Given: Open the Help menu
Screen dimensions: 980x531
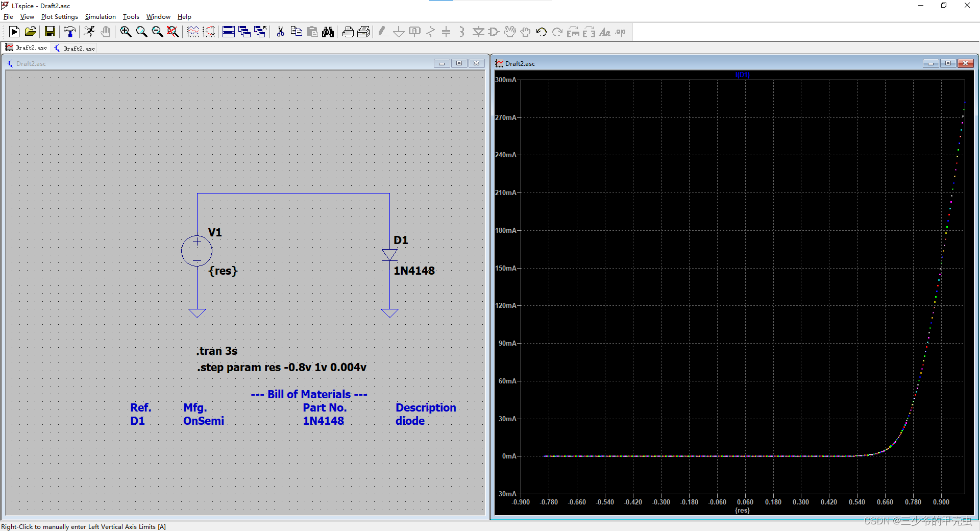Looking at the screenshot, I should (184, 17).
